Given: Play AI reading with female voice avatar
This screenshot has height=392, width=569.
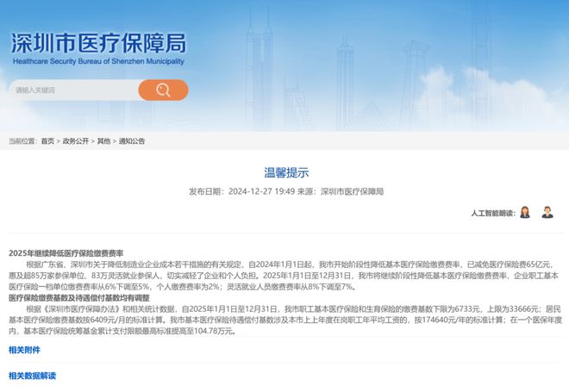Looking at the screenshot, I should [x=525, y=212].
